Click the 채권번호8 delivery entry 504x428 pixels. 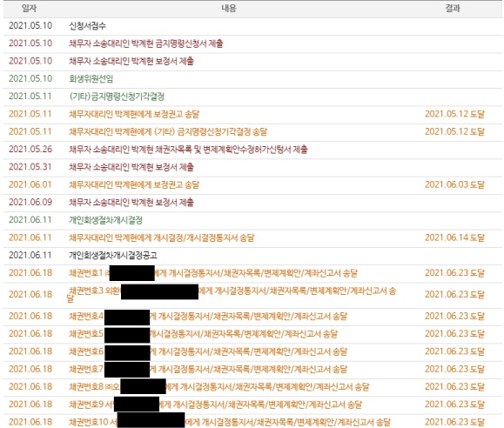tap(219, 387)
